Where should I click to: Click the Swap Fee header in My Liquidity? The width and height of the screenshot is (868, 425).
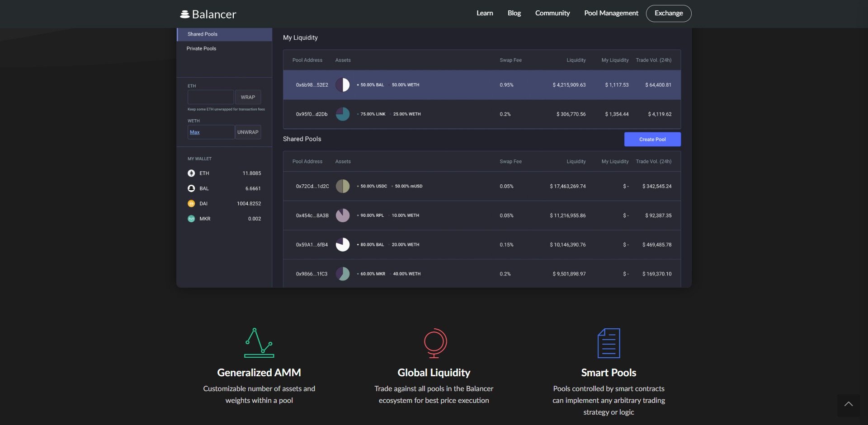510,60
